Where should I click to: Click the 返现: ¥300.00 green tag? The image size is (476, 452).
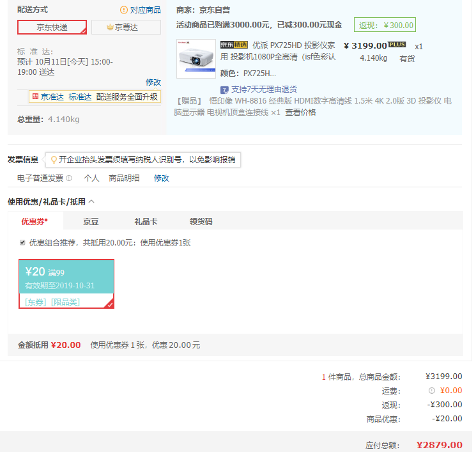[385, 25]
